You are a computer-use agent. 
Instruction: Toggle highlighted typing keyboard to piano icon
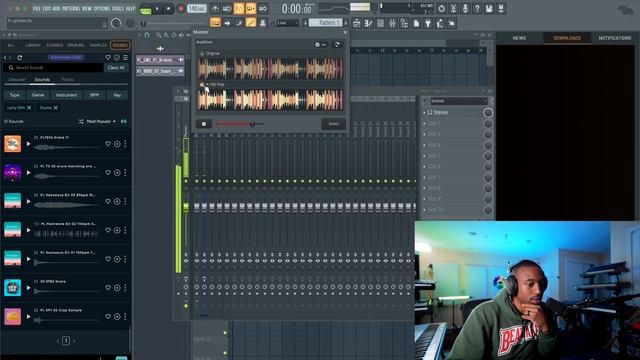[215, 23]
